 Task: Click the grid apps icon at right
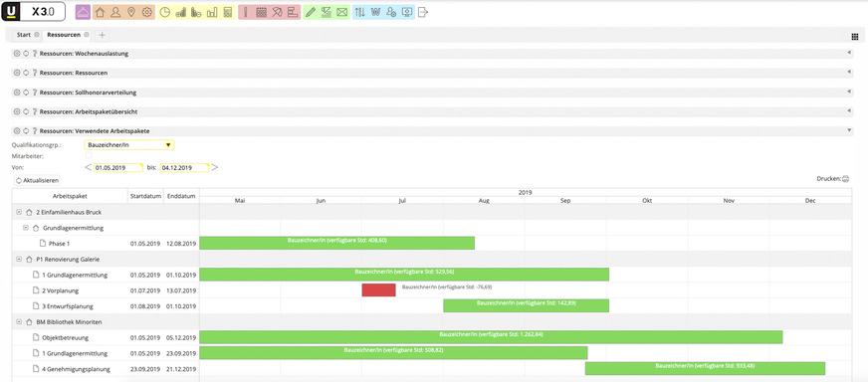pos(854,37)
